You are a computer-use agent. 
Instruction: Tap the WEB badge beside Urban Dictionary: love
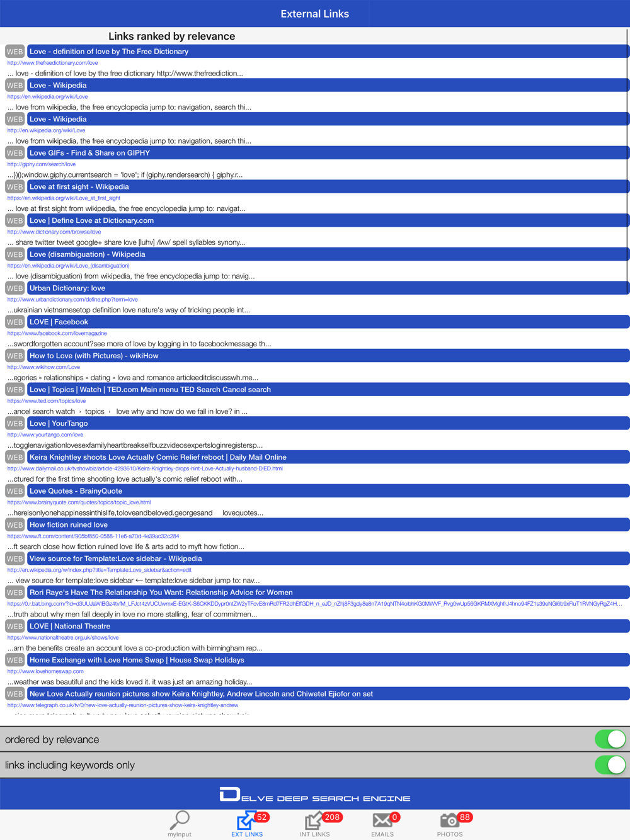point(14,288)
